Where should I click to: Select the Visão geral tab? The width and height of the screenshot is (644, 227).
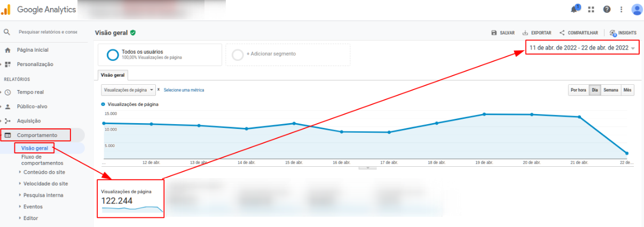point(113,75)
